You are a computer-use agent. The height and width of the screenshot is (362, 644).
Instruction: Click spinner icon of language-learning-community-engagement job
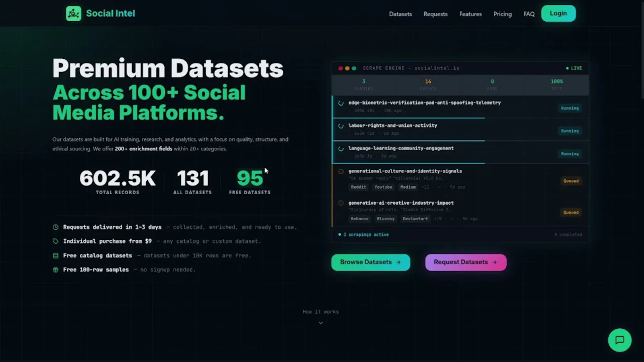click(x=341, y=148)
